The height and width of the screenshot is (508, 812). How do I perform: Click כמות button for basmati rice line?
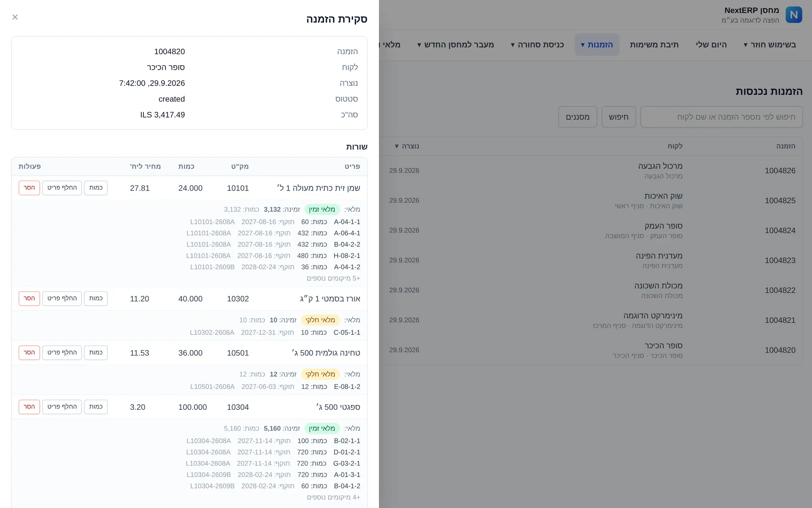(x=96, y=298)
